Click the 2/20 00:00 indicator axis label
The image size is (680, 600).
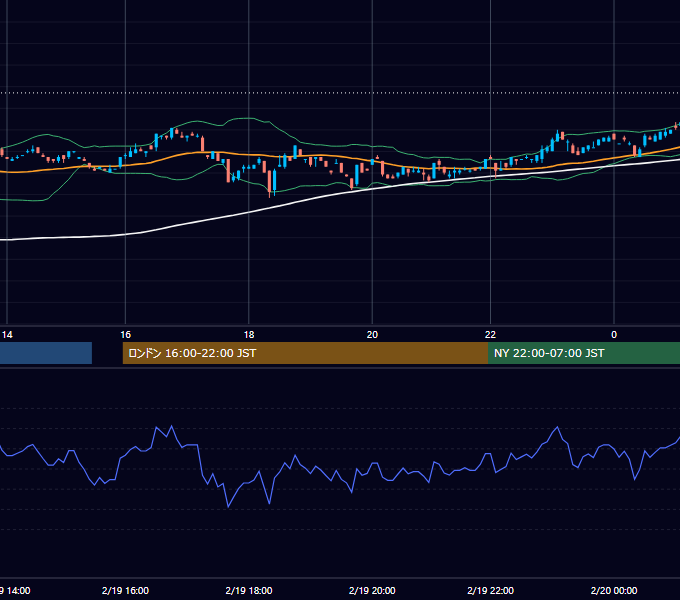pos(614,590)
